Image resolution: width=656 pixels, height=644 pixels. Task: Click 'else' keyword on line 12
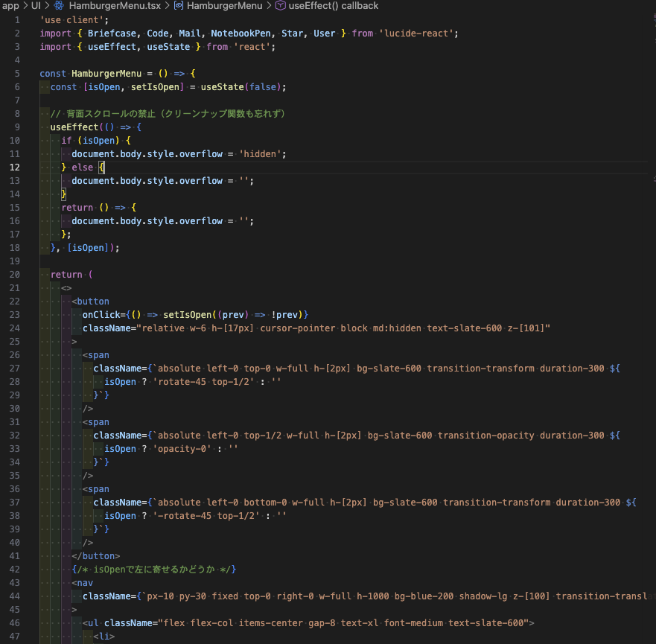(83, 168)
